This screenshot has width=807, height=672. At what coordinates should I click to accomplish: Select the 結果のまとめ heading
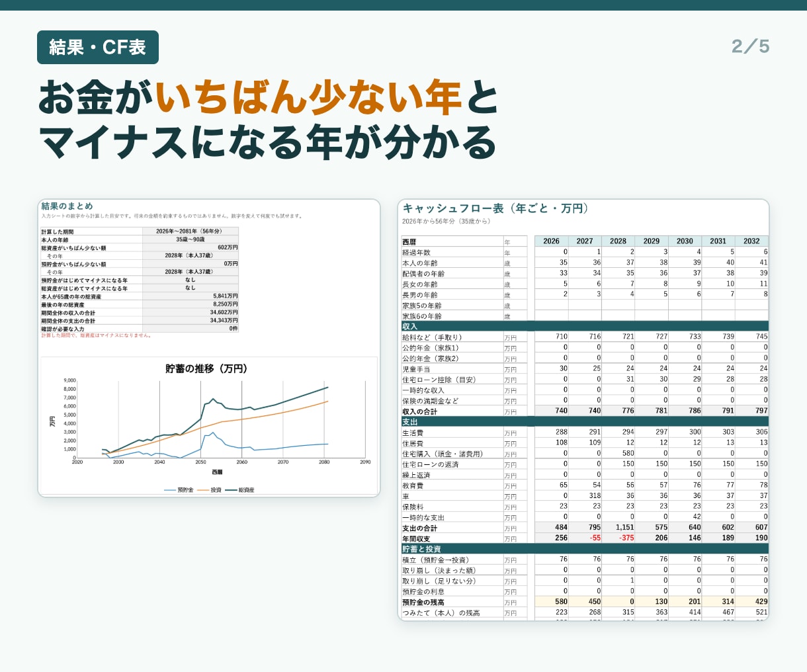(67, 206)
